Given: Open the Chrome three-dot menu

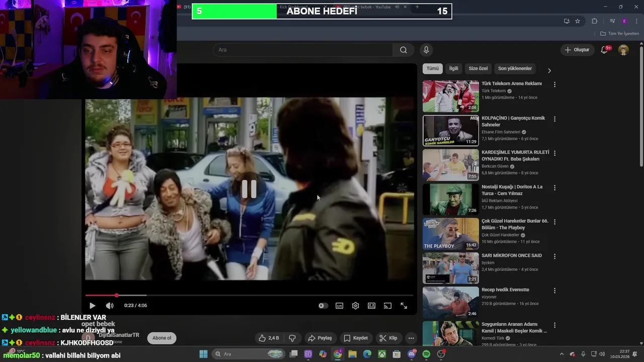Looking at the screenshot, I should pos(636,21).
